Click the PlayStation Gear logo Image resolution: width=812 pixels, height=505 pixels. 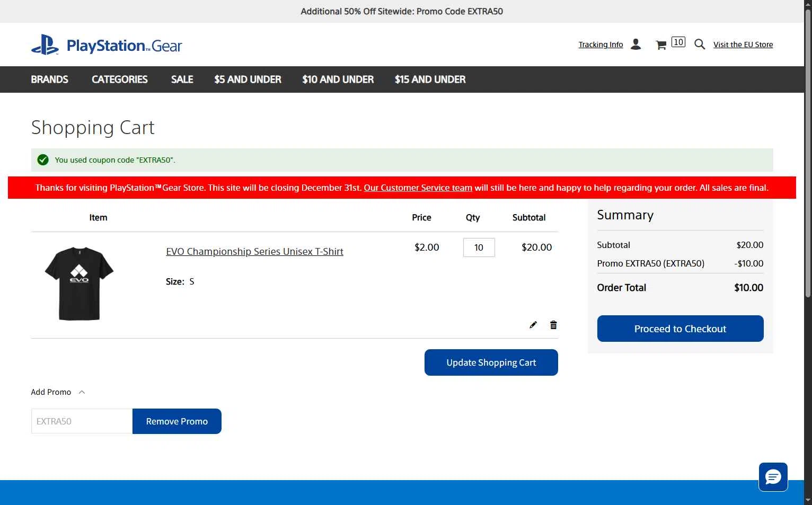click(x=107, y=45)
